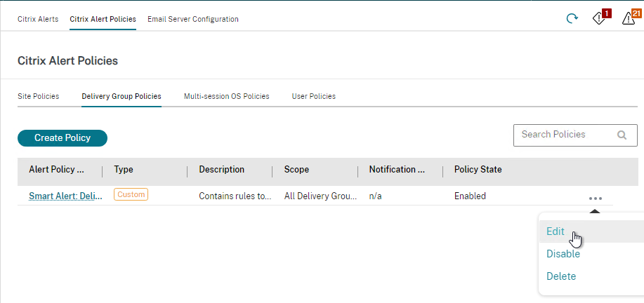Viewport: 644px width, 303px height.
Task: Switch to Citrix Alerts tab
Action: (x=38, y=19)
